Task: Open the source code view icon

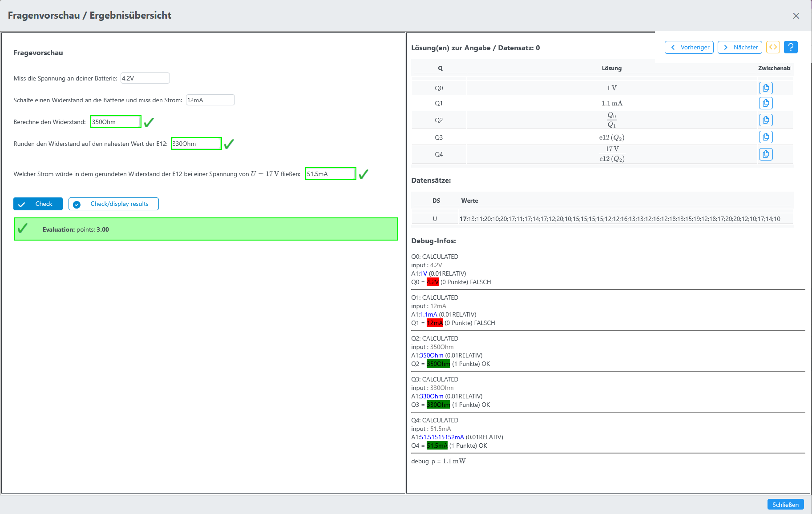Action: pyautogui.click(x=773, y=47)
